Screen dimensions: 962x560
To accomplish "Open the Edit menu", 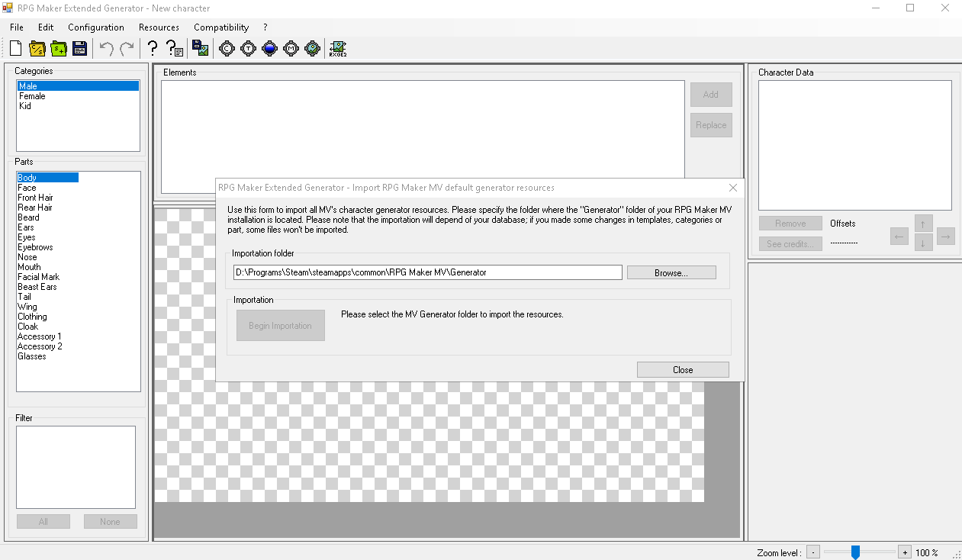I will (x=46, y=27).
